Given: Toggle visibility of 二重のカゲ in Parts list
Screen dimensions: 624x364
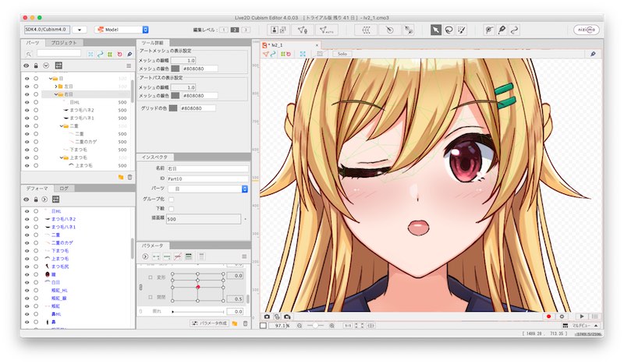Looking at the screenshot, I should [27, 142].
